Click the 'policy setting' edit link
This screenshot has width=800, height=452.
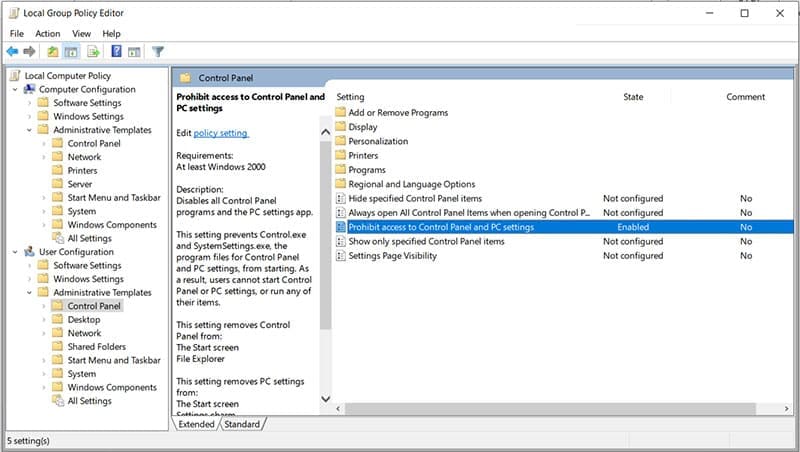click(220, 133)
